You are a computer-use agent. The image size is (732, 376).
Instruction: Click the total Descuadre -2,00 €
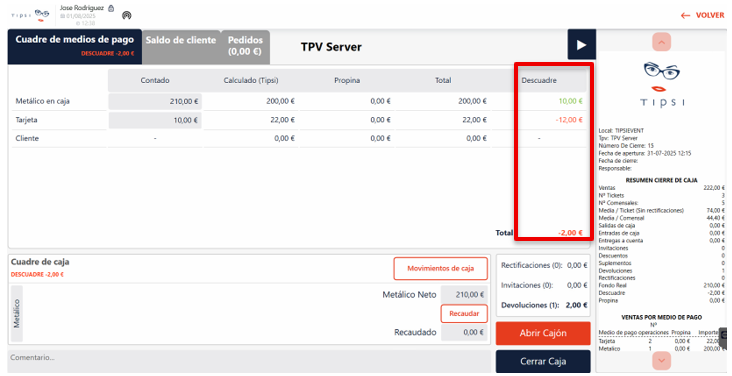coord(570,233)
